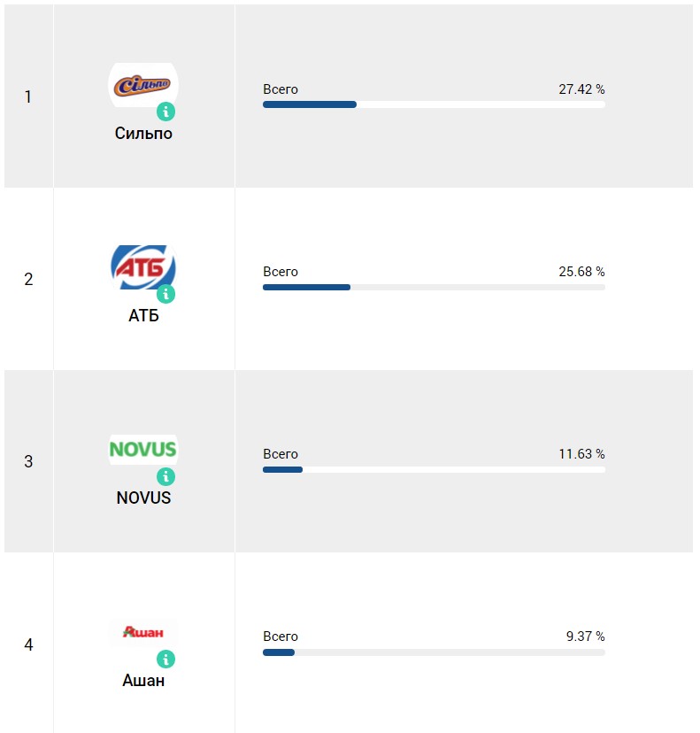This screenshot has width=700, height=733.
Task: Click the Ашан 9.37 % progress bar
Action: click(434, 652)
